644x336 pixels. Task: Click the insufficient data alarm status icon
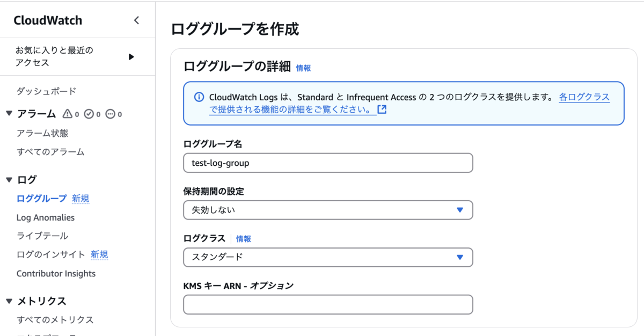111,114
